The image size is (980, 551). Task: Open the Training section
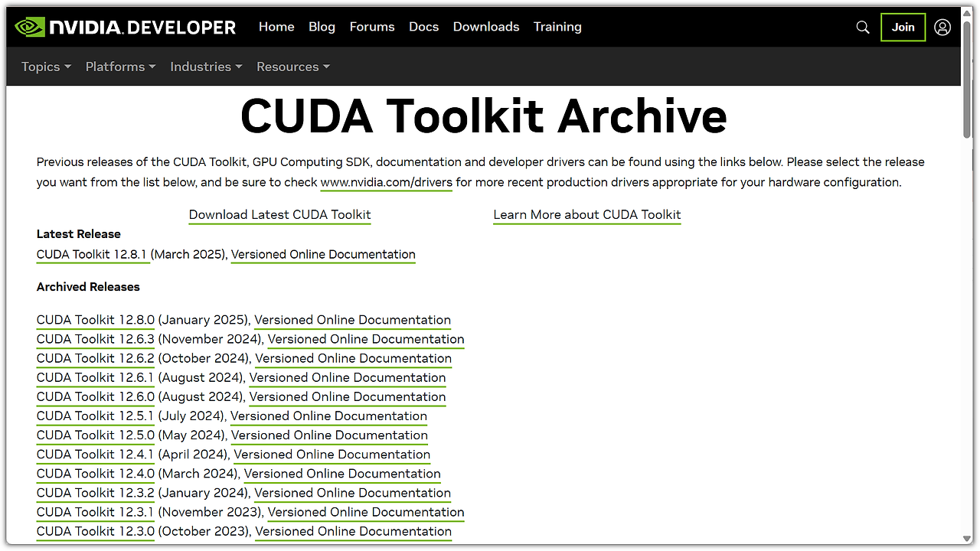point(557,27)
